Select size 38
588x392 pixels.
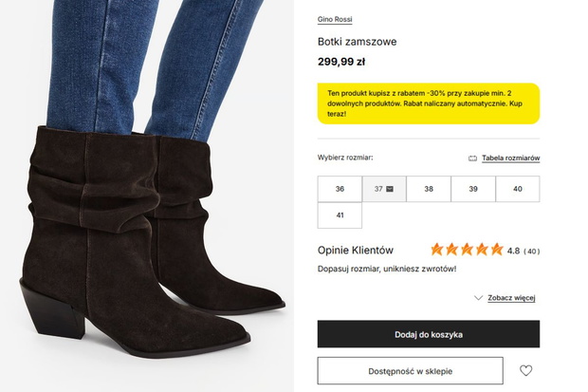pyautogui.click(x=429, y=189)
